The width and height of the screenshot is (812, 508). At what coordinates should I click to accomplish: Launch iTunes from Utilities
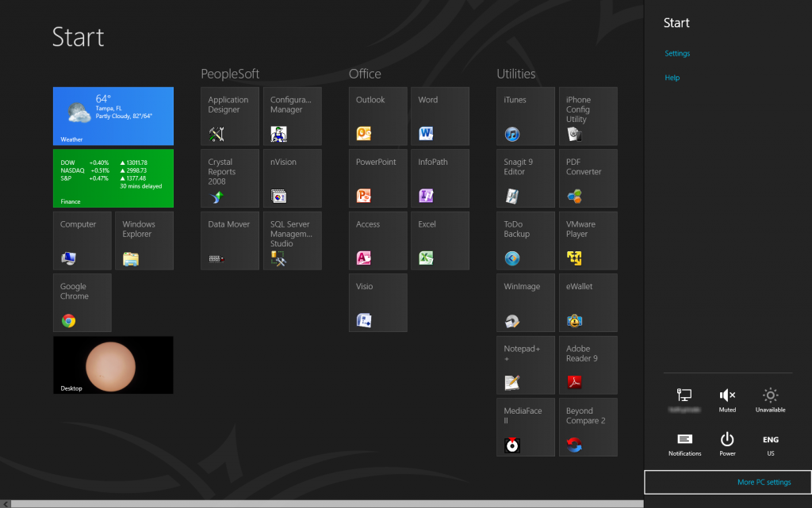click(525, 116)
